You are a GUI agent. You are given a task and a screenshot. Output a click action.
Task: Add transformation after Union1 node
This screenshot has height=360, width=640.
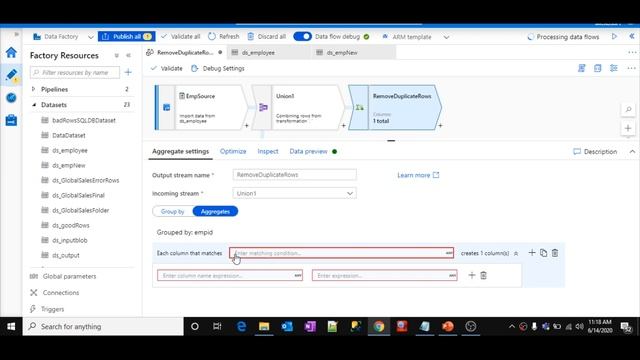[x=343, y=126]
